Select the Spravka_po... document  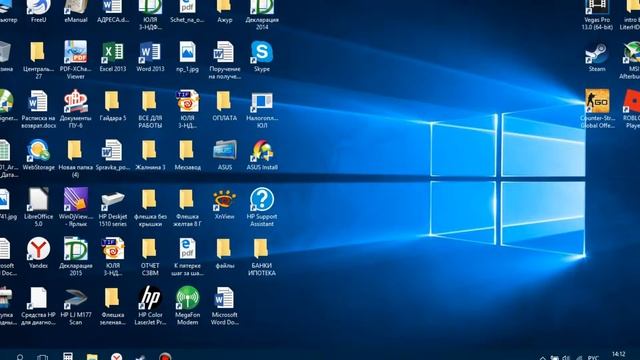click(x=113, y=155)
